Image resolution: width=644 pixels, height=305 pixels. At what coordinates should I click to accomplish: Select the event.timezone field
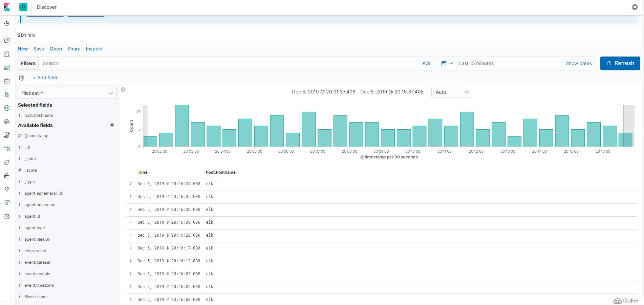tap(39, 285)
